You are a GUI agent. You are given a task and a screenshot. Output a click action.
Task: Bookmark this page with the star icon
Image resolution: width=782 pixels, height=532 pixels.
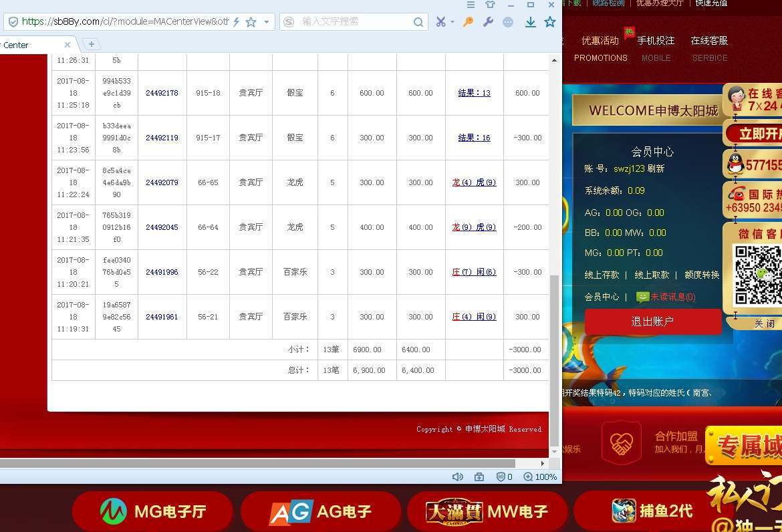[549, 22]
